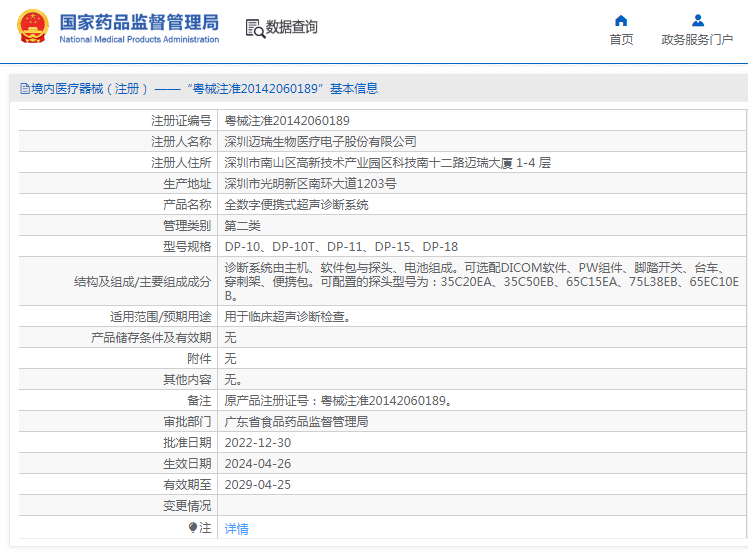
Task: Click the 附件 value 无
Action: click(x=230, y=359)
